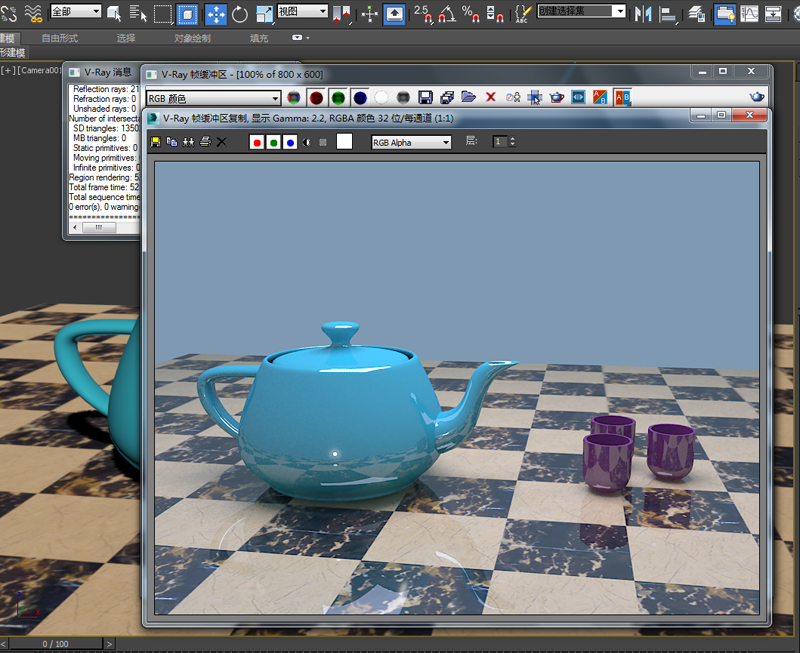Click the teapot render icon at toolbar right
Image resolution: width=800 pixels, height=653 pixels.
coord(757,97)
